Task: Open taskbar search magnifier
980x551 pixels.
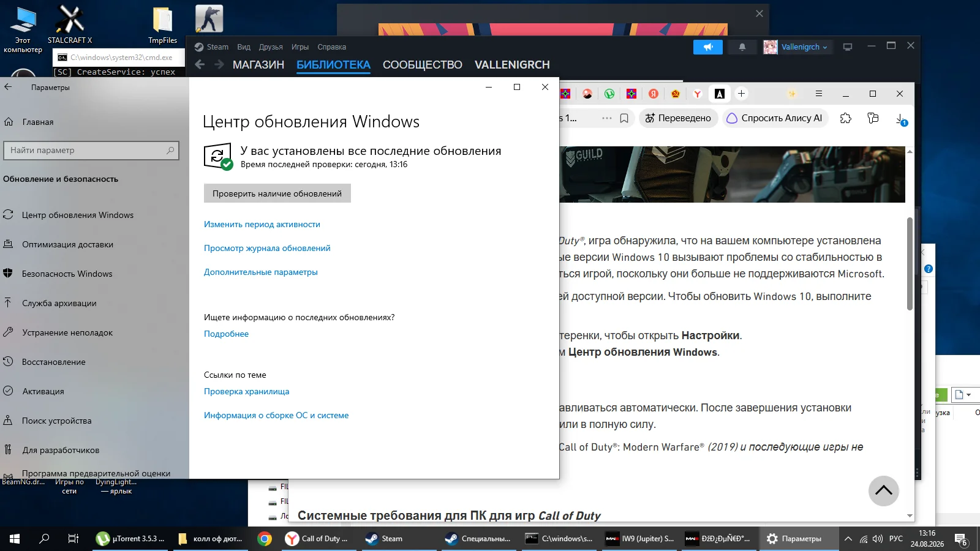Action: [44, 539]
